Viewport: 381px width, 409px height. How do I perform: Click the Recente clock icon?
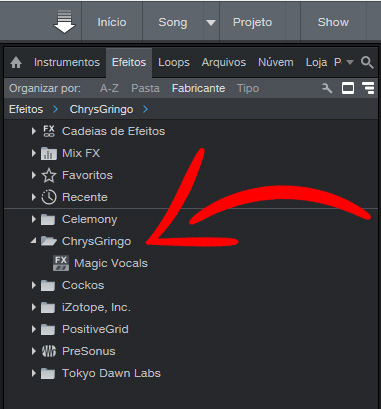pyautogui.click(x=49, y=197)
